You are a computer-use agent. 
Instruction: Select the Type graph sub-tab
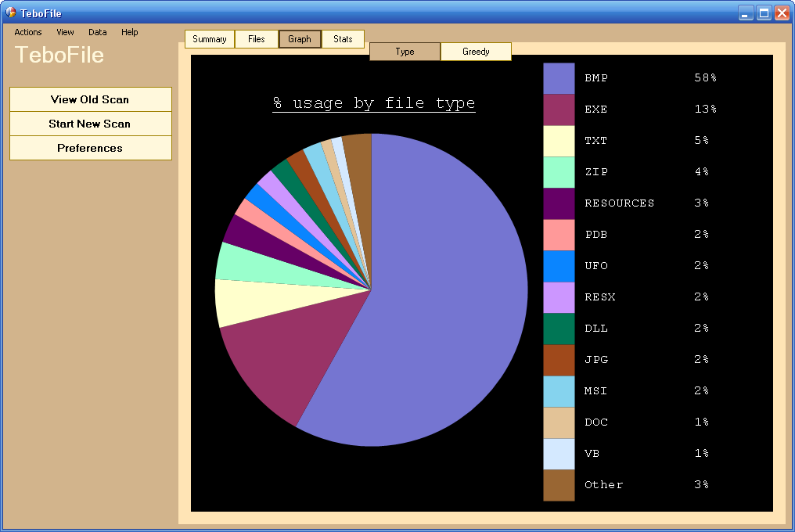(x=405, y=52)
